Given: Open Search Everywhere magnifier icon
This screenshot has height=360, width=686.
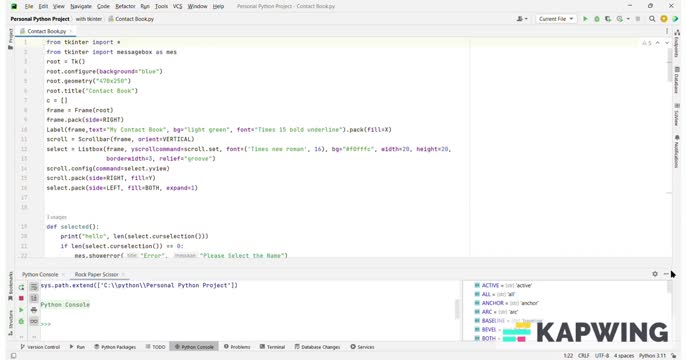Looking at the screenshot, I should click(x=652, y=19).
